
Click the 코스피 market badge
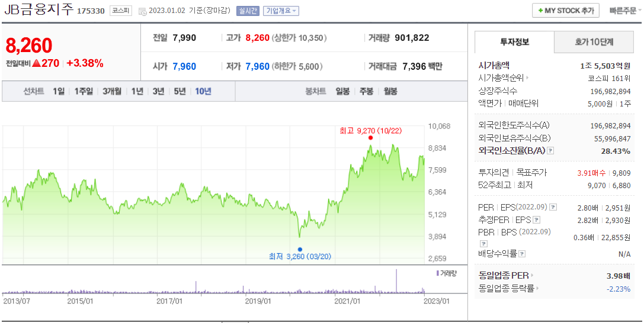coord(121,11)
